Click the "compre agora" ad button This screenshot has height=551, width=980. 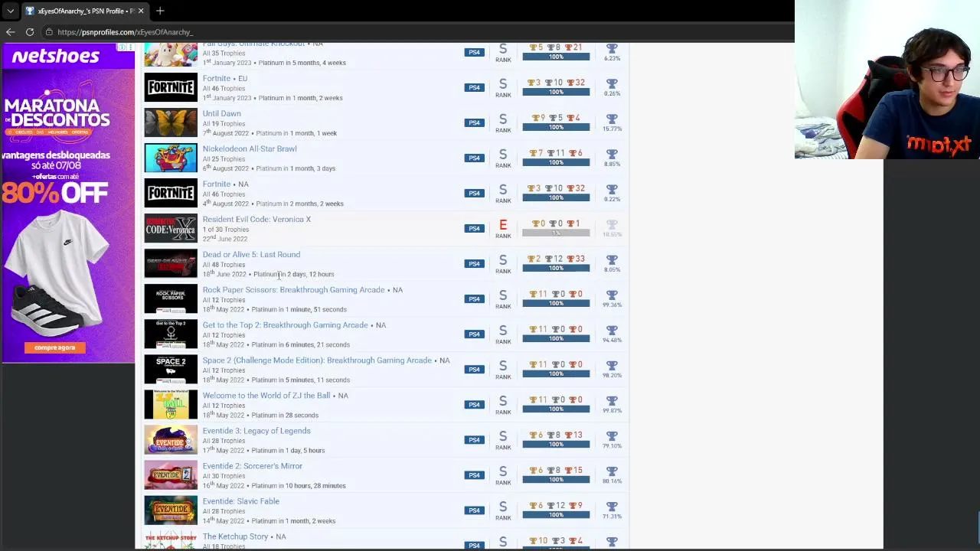coord(54,347)
